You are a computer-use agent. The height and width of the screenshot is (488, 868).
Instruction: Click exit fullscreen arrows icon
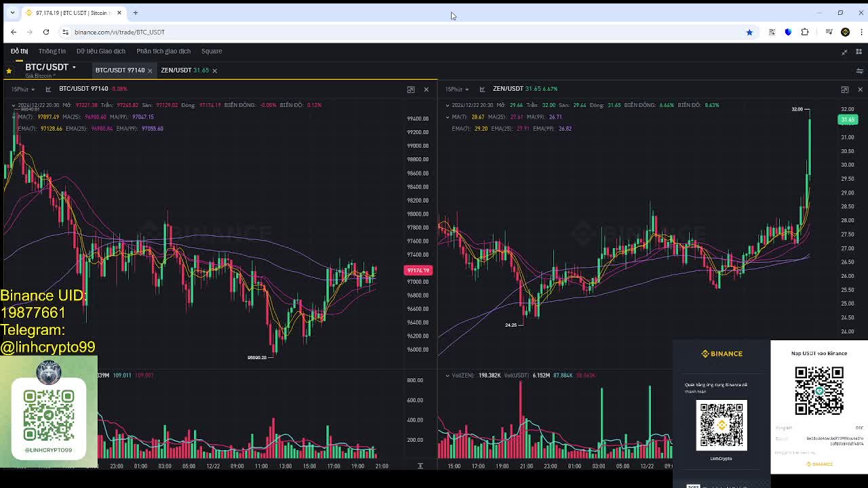pos(844,52)
